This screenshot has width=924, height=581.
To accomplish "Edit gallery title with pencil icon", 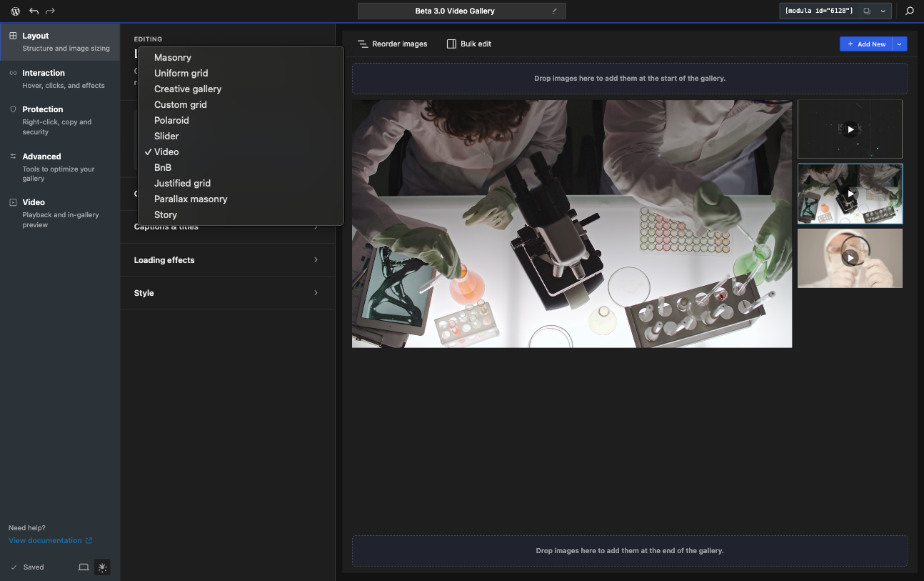I will (x=554, y=11).
